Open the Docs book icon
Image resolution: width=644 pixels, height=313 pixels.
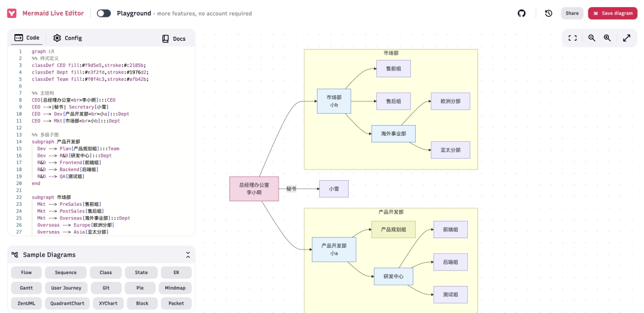(x=165, y=38)
